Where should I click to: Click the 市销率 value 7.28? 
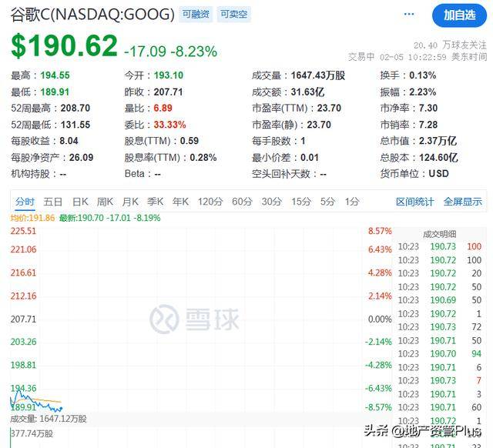point(428,125)
